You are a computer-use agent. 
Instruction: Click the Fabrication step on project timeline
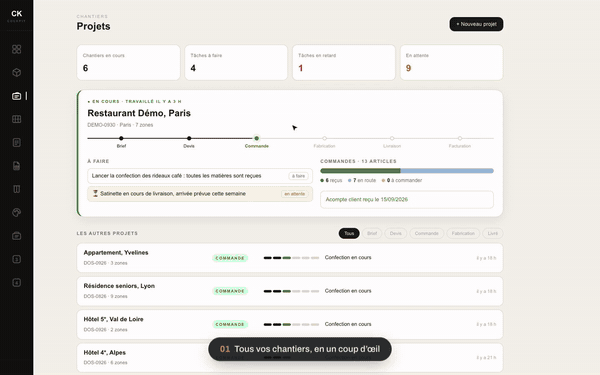[324, 142]
